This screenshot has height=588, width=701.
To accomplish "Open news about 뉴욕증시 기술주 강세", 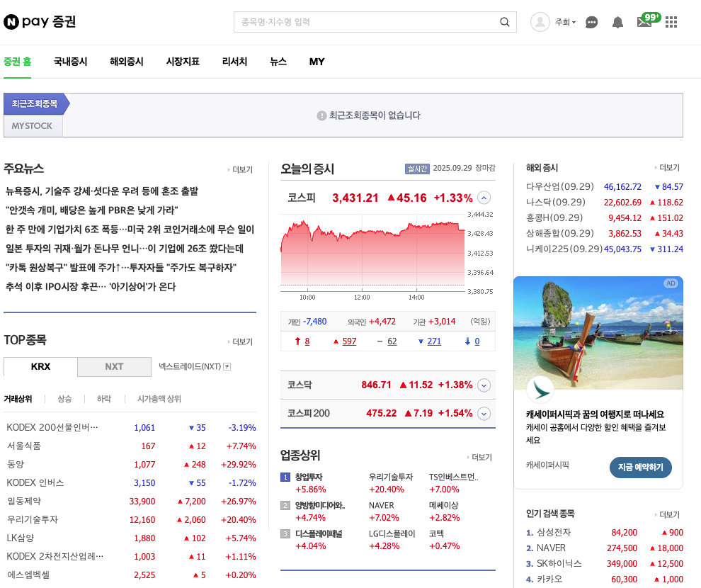I will [102, 191].
